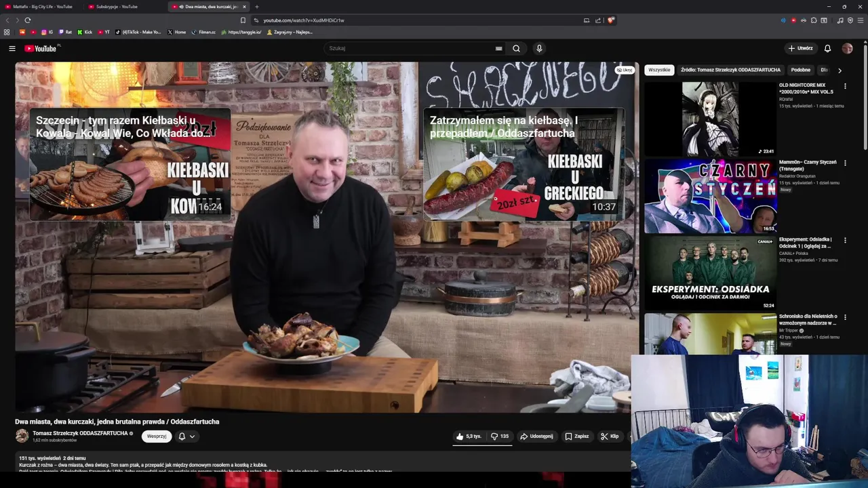Like the video with thumbs-up
Screen dimensions: 868x488
pos(469,436)
